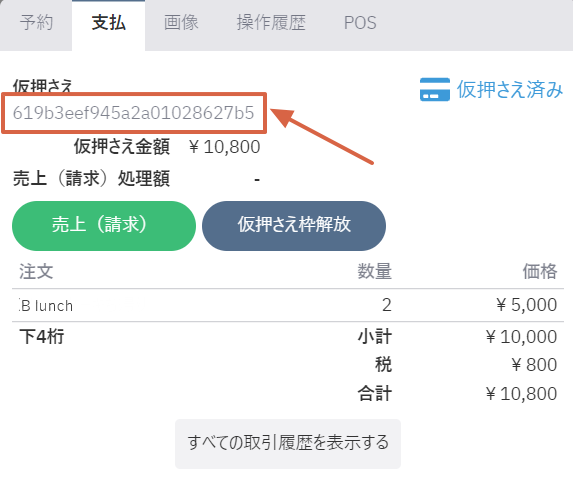Viewport: 573px width, 484px height.
Task: Click the B lunch order row
Action: pos(288,305)
